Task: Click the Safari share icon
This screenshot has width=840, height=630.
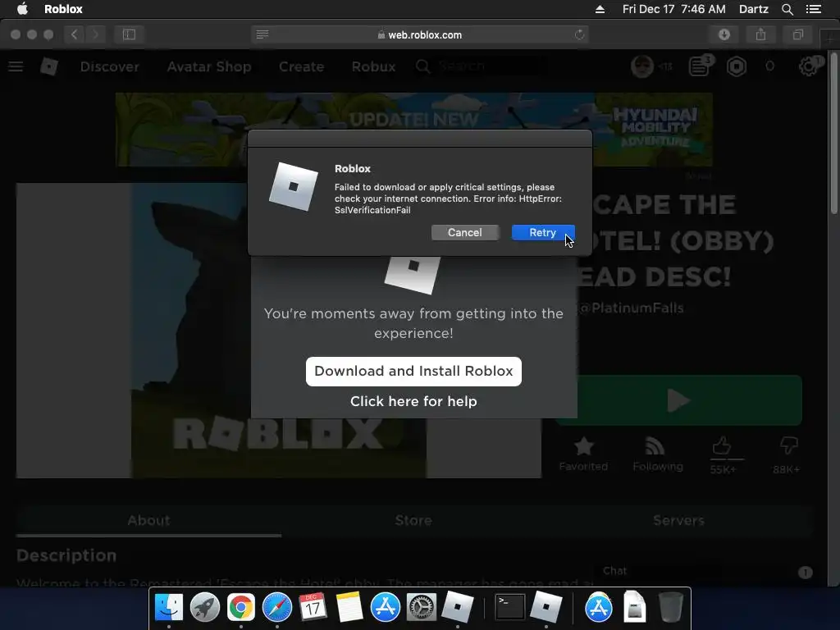Action: [x=760, y=34]
